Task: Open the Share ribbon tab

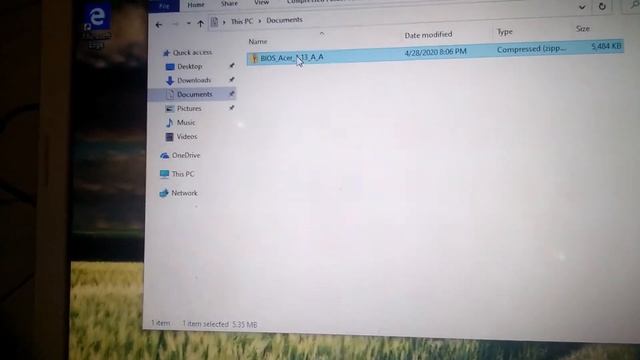Action: coord(229,3)
